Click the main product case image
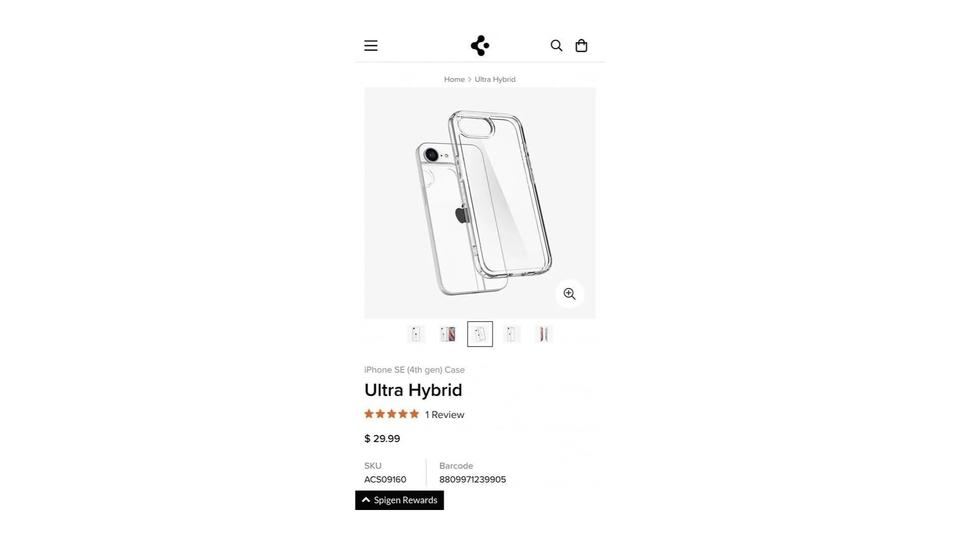Image resolution: width=960 pixels, height=540 pixels. click(480, 203)
